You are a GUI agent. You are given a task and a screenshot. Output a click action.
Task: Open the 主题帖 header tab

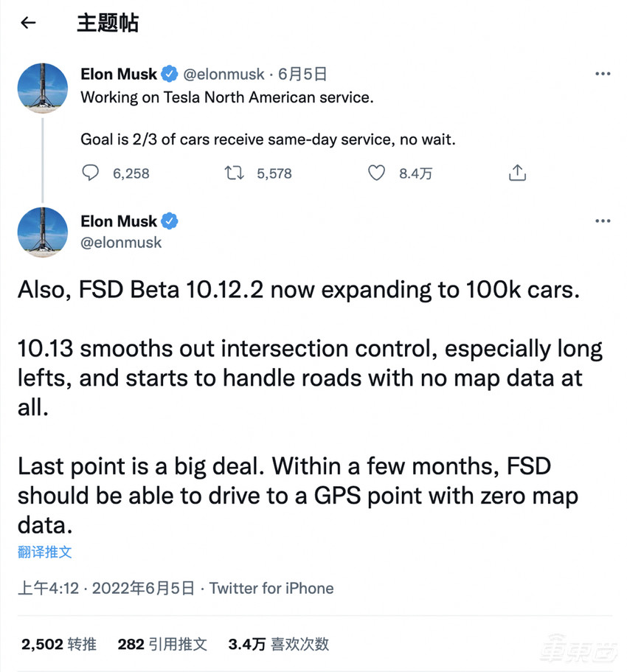(108, 23)
